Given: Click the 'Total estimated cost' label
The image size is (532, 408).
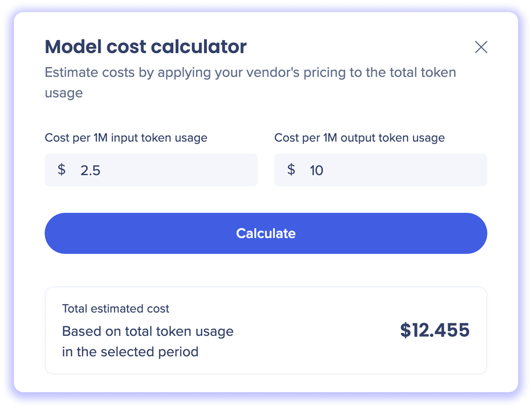Looking at the screenshot, I should (x=115, y=309).
